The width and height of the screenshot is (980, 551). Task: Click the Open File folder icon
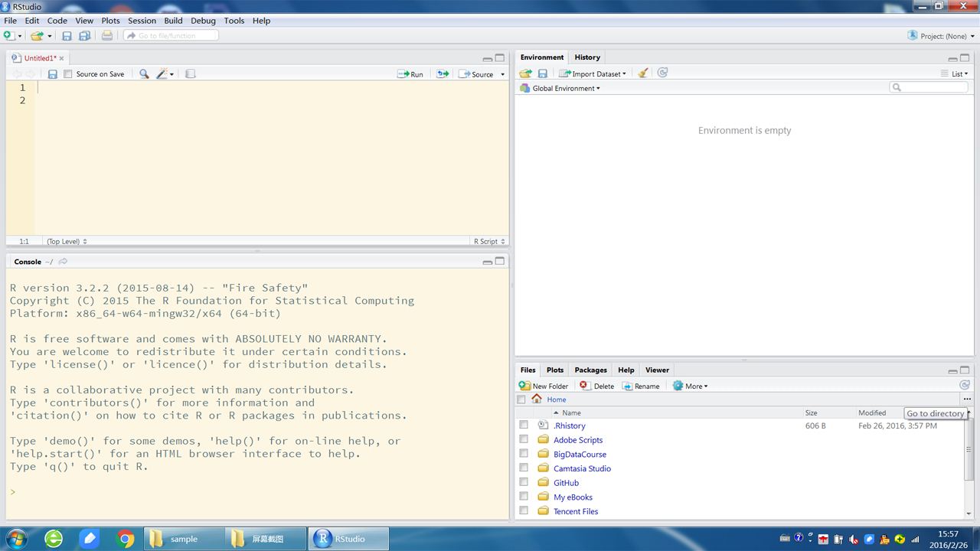[36, 35]
